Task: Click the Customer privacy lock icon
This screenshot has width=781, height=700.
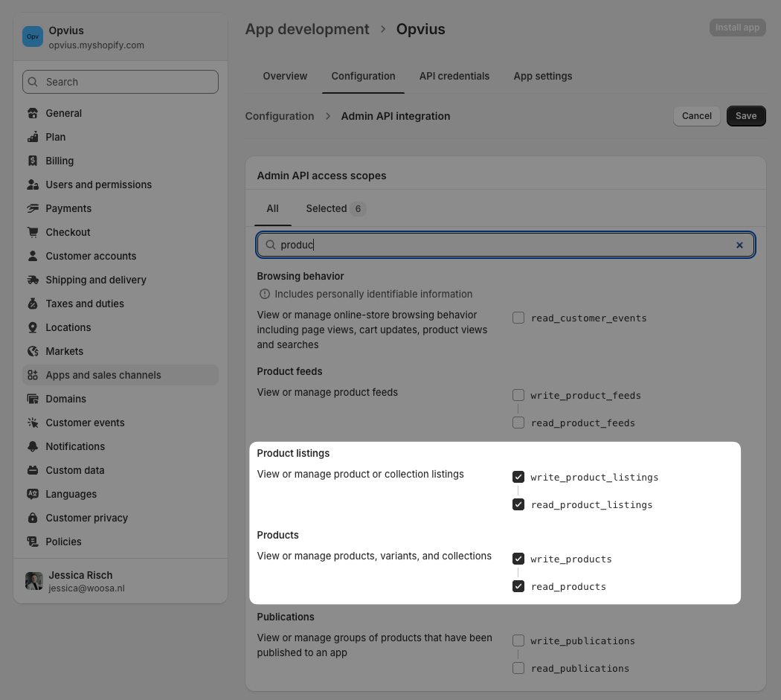Action: pos(33,518)
